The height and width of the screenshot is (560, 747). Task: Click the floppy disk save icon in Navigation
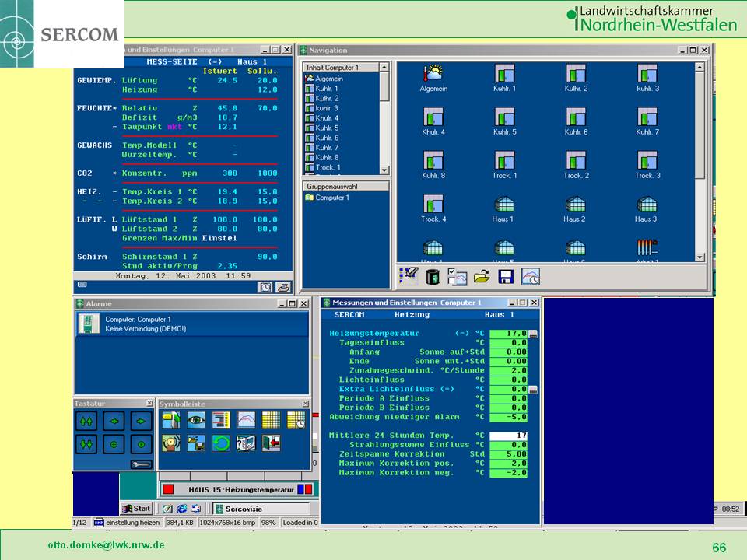(506, 276)
